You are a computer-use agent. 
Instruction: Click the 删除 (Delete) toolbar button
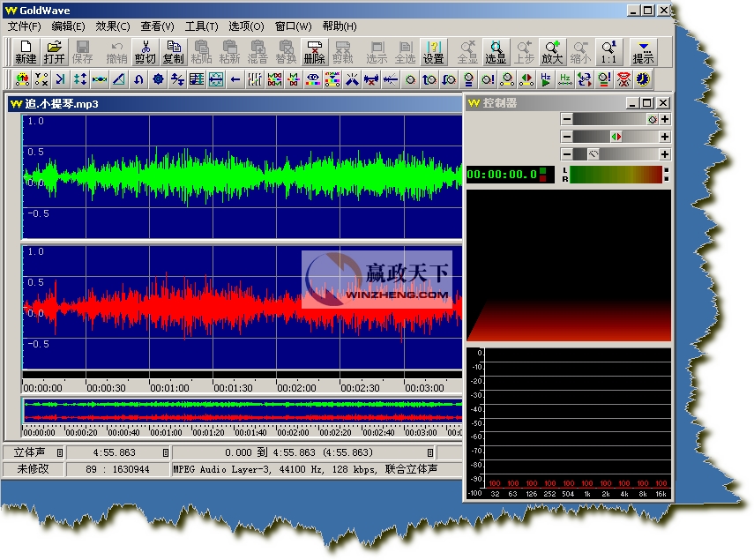[x=314, y=52]
